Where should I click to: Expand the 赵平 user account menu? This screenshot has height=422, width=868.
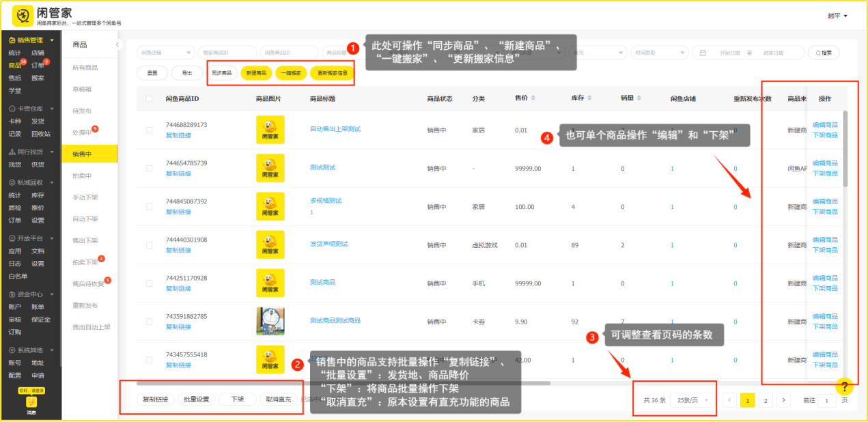click(837, 16)
